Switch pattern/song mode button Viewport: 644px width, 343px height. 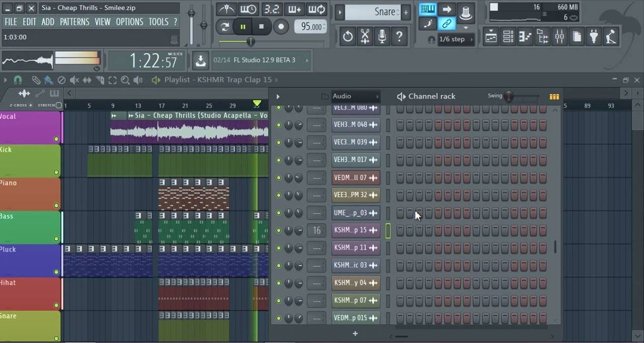point(225,27)
